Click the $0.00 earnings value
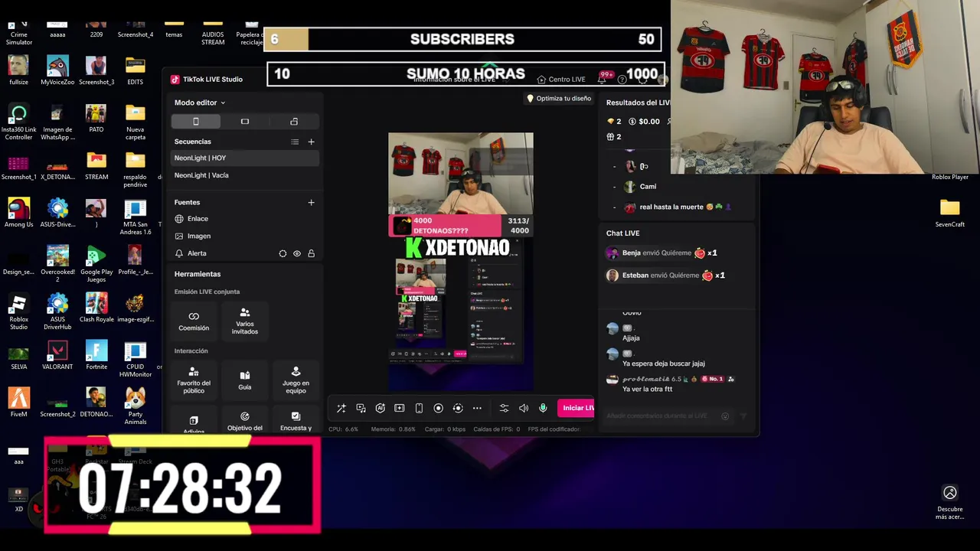The width and height of the screenshot is (980, 551). coord(644,122)
